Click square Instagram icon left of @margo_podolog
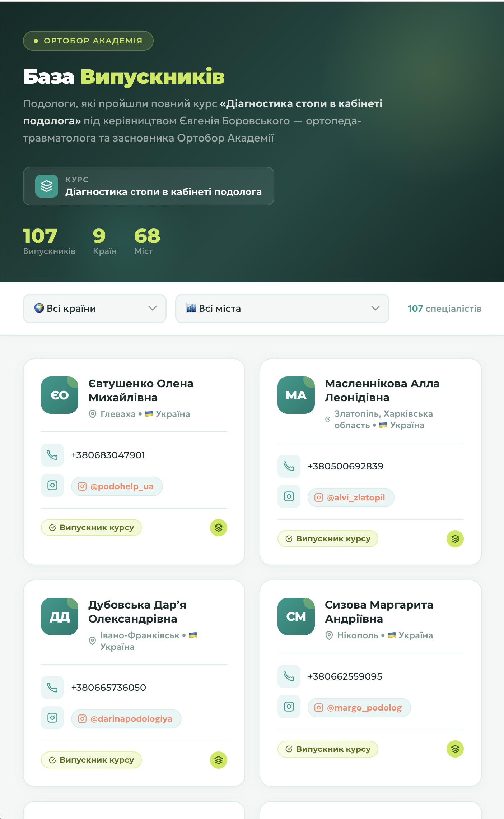Screen dimensions: 504x819 tap(289, 707)
